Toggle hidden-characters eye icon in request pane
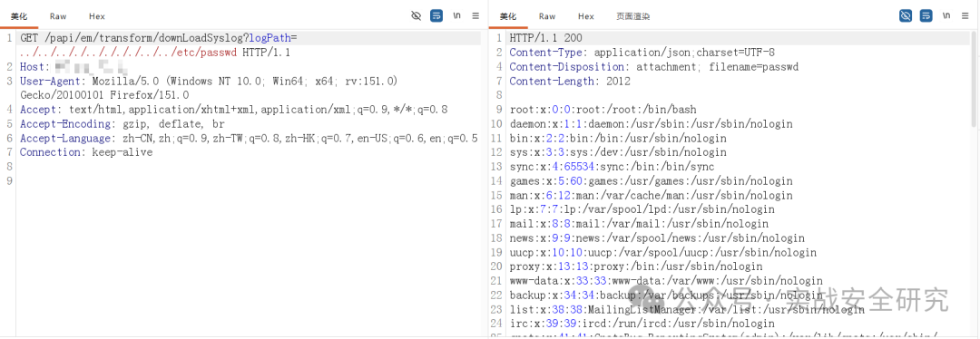The height and width of the screenshot is (339, 980). click(416, 15)
